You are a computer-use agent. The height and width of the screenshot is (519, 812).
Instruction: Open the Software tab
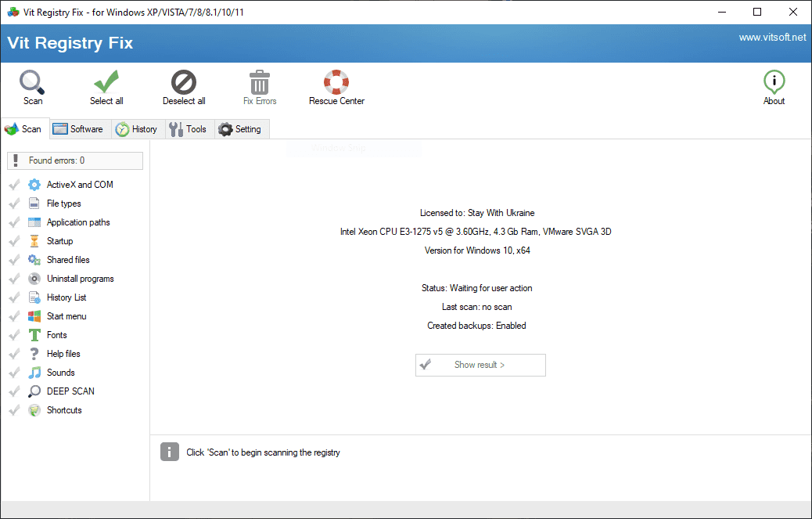point(81,129)
